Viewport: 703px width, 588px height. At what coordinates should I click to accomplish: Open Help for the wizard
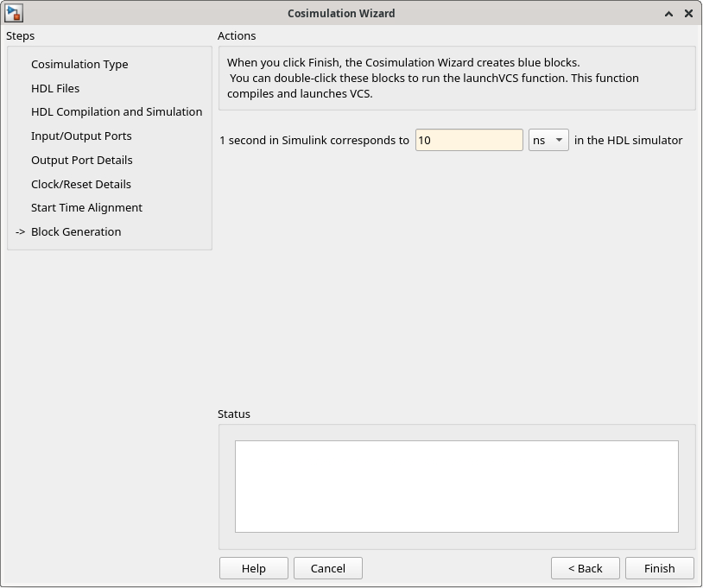(253, 568)
